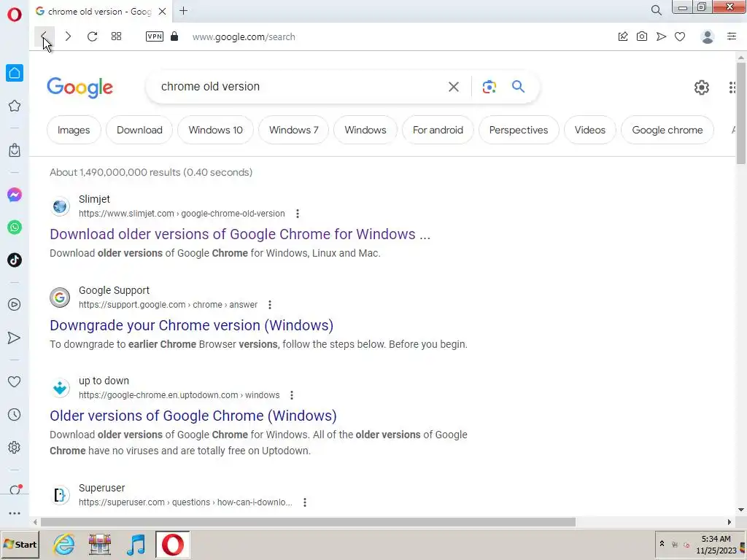The width and height of the screenshot is (747, 560).
Task: Select the Windows 10 filter chip
Action: click(x=215, y=130)
